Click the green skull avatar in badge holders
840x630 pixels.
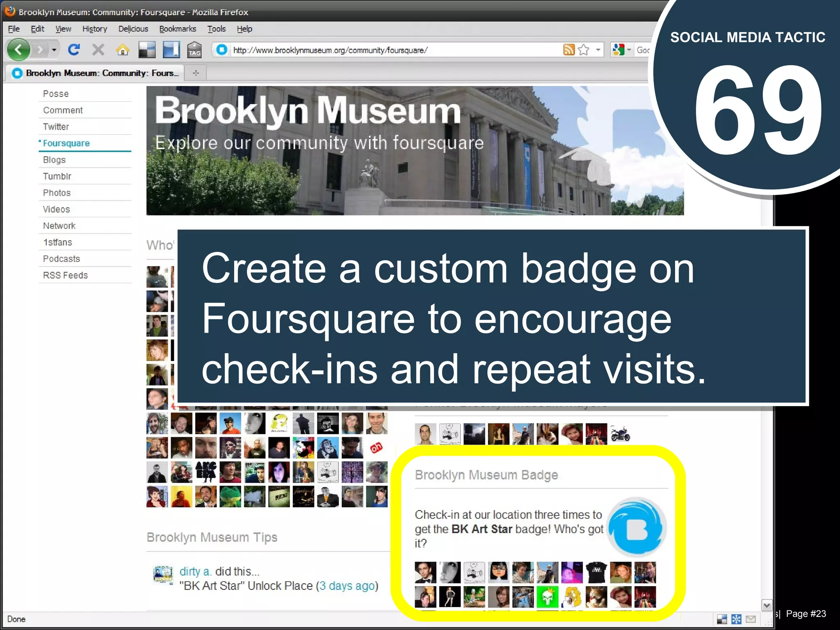click(547, 597)
